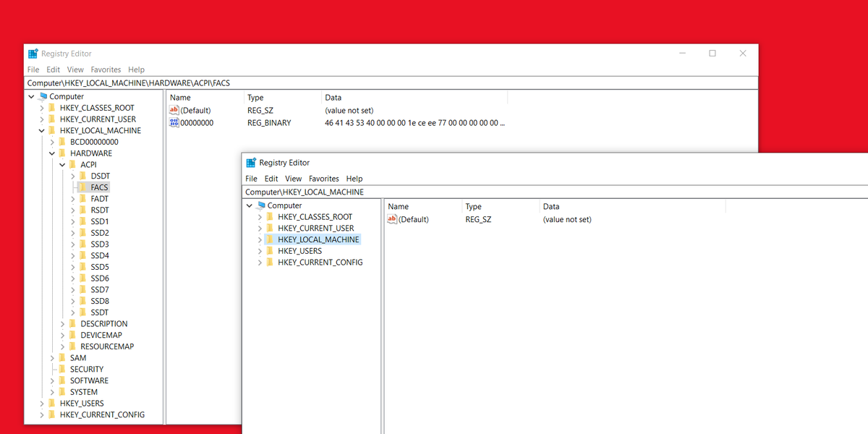Click REG_BINARY type cell

click(269, 123)
